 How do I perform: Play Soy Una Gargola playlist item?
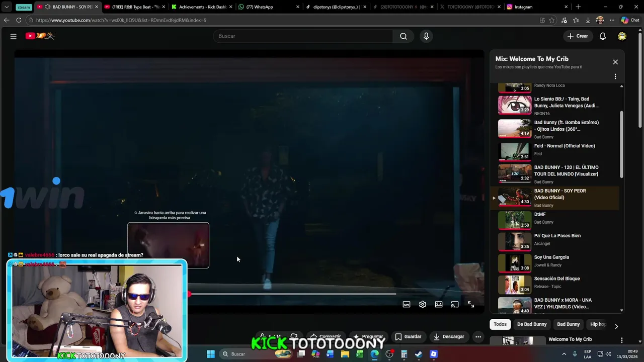[x=555, y=262]
